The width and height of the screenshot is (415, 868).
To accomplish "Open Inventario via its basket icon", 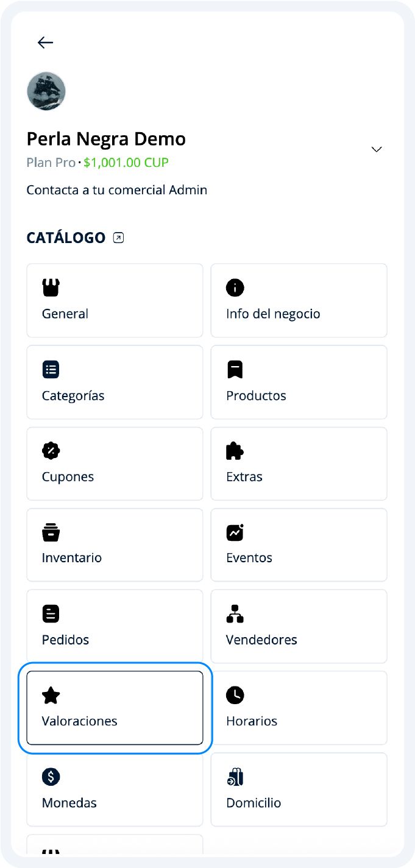I will (x=51, y=532).
